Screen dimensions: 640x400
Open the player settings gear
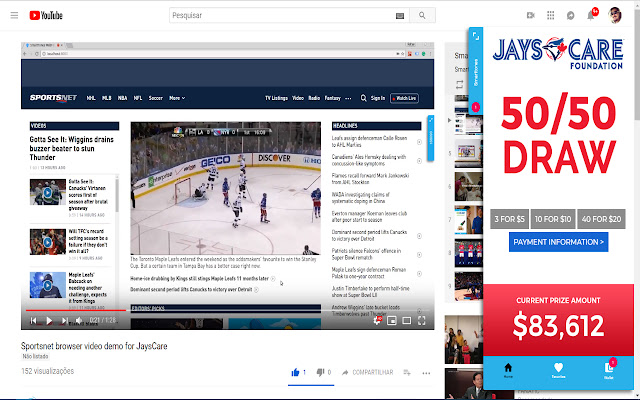pyautogui.click(x=377, y=321)
